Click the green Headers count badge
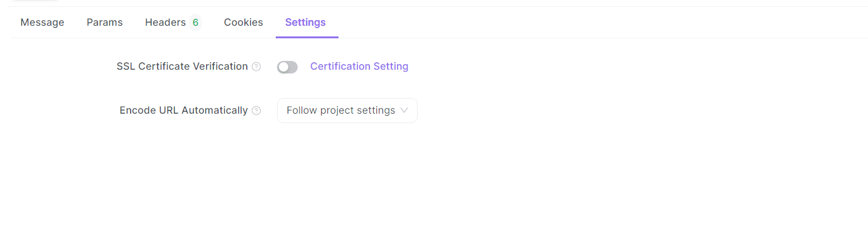 point(195,23)
